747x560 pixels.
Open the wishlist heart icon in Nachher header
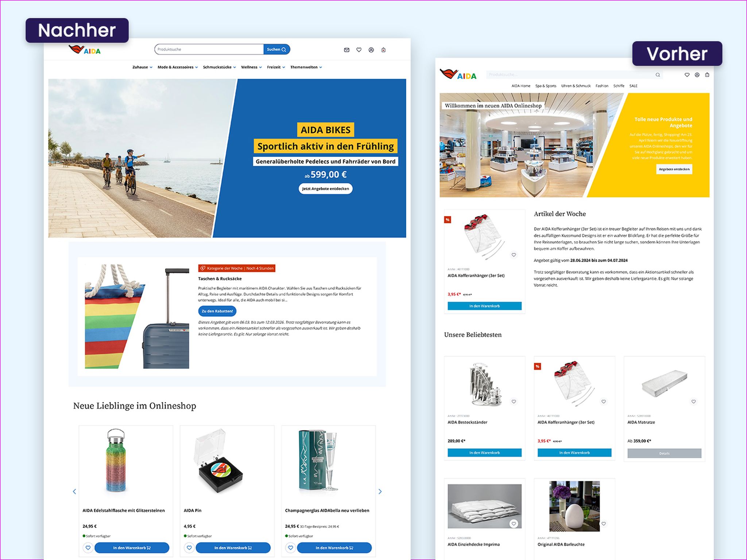click(x=359, y=50)
